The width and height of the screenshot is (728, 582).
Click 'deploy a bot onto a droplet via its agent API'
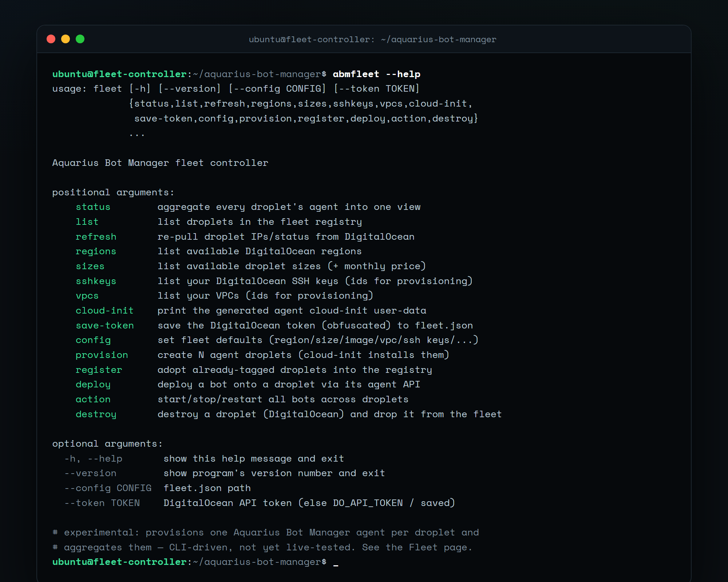(289, 384)
